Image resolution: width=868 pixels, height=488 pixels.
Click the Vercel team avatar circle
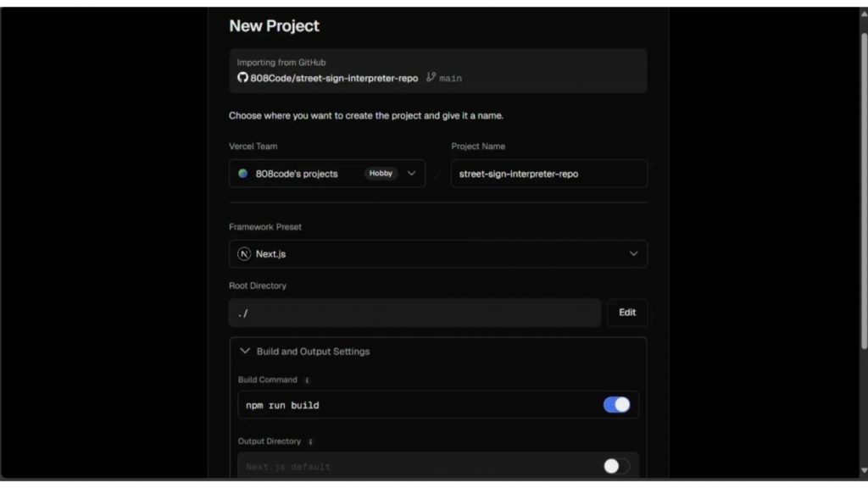[243, 174]
